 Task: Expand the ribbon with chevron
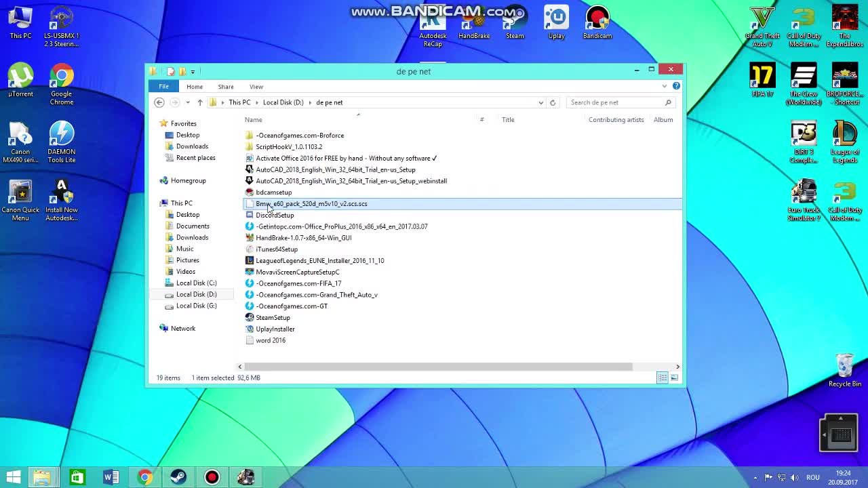click(x=665, y=86)
